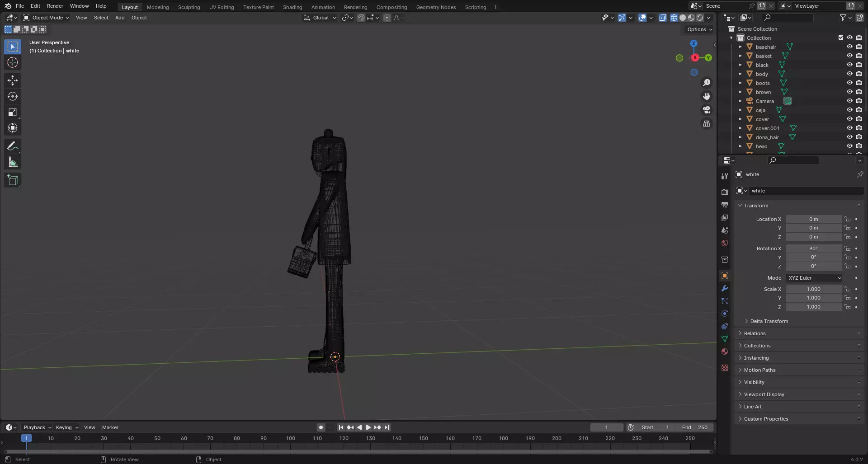Toggle auto keying record button
Viewport: 868px width, 464px height.
click(x=321, y=427)
